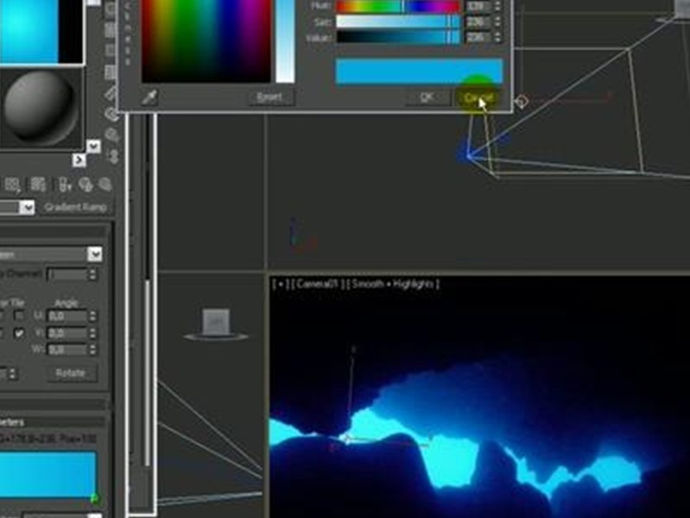Click the vertical whiteness slider strip

tap(285, 40)
